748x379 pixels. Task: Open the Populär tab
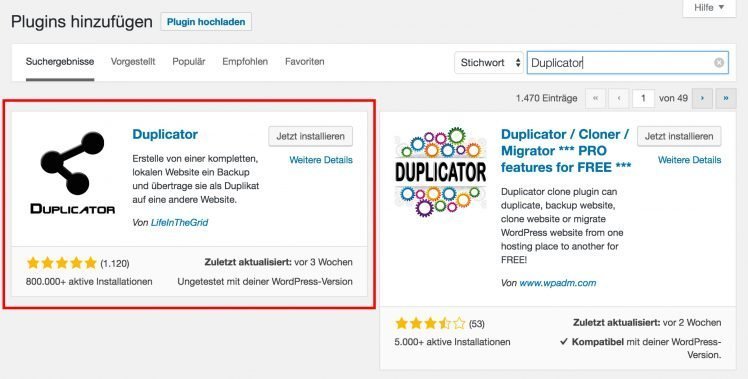click(189, 62)
